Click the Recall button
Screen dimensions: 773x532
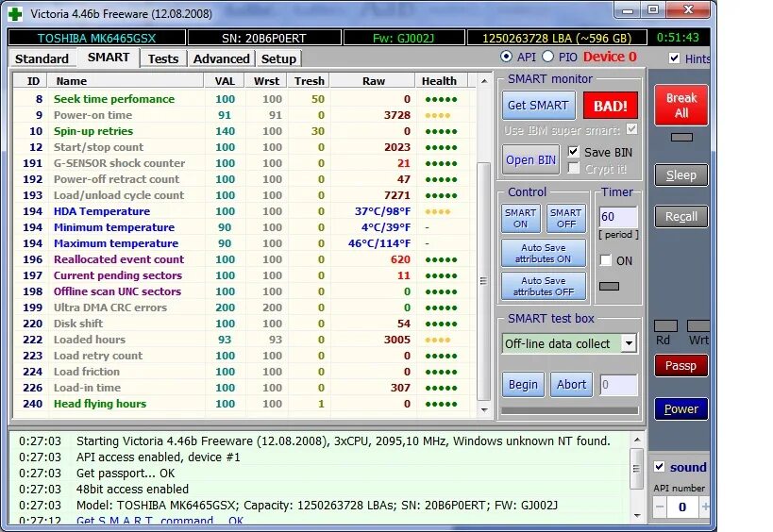pyautogui.click(x=681, y=217)
